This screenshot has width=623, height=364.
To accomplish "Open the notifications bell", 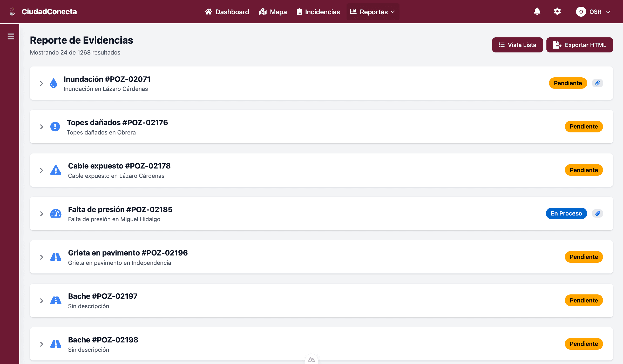I will pos(537,12).
